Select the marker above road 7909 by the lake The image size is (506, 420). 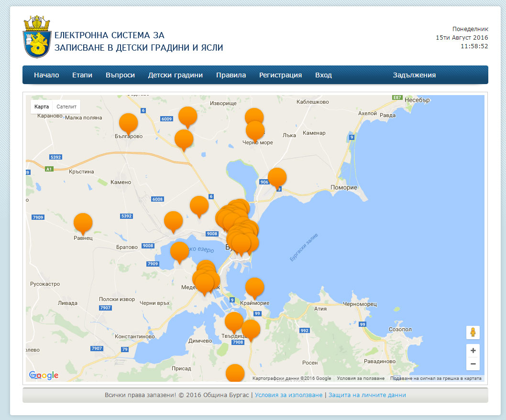click(179, 252)
